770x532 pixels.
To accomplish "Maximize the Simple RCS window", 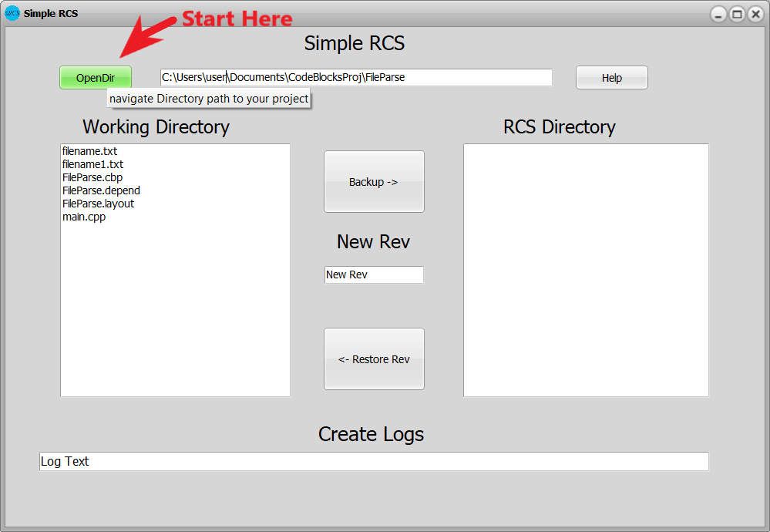I will click(x=737, y=14).
